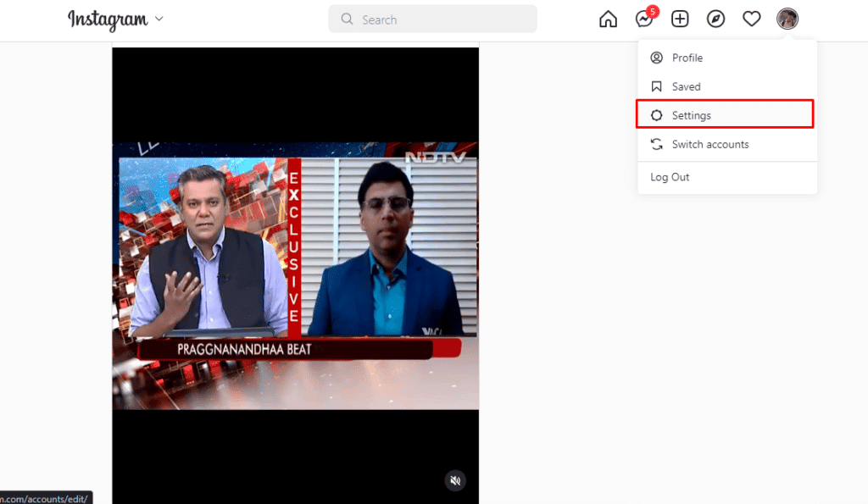Click the gear icon beside Settings
The height and width of the screenshot is (504, 868).
(656, 115)
